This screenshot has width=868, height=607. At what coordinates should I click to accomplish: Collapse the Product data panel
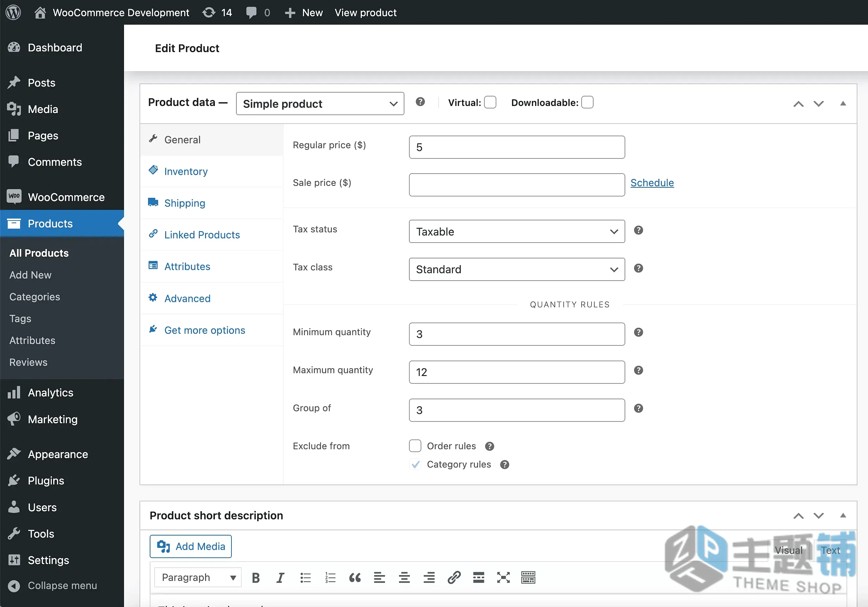pos(843,104)
